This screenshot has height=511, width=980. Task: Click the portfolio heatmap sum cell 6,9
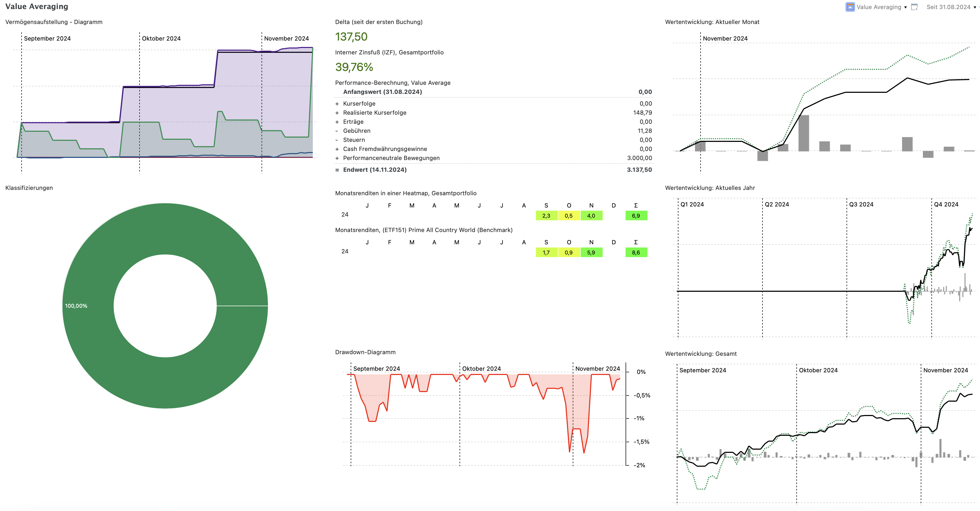pos(636,215)
